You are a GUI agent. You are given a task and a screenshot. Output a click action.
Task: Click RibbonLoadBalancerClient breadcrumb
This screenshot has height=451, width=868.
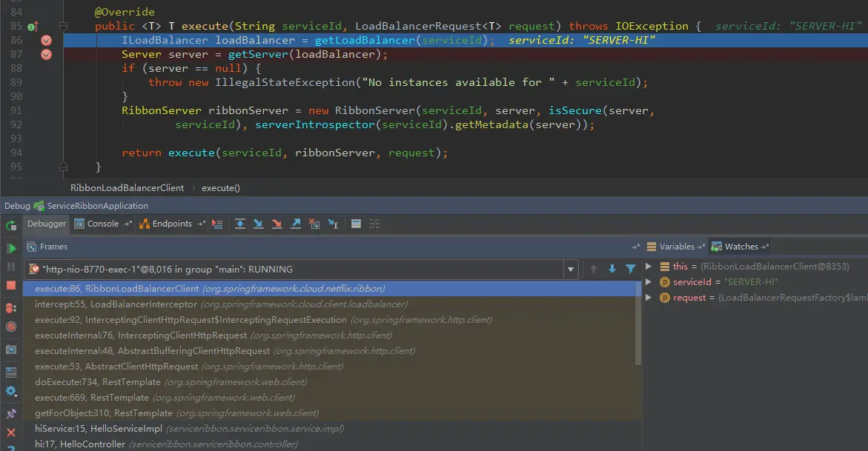127,188
